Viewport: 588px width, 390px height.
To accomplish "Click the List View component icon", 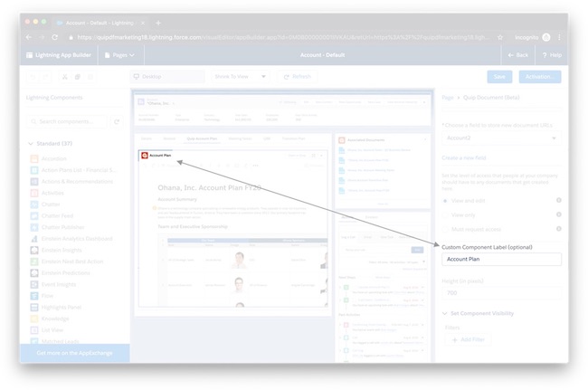I will tap(34, 330).
